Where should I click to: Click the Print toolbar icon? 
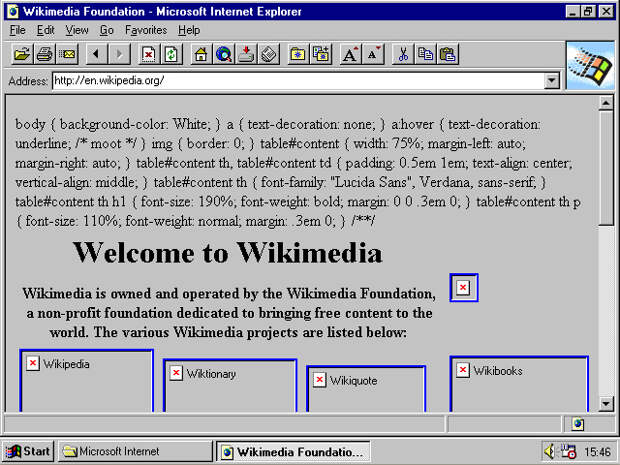click(x=44, y=54)
